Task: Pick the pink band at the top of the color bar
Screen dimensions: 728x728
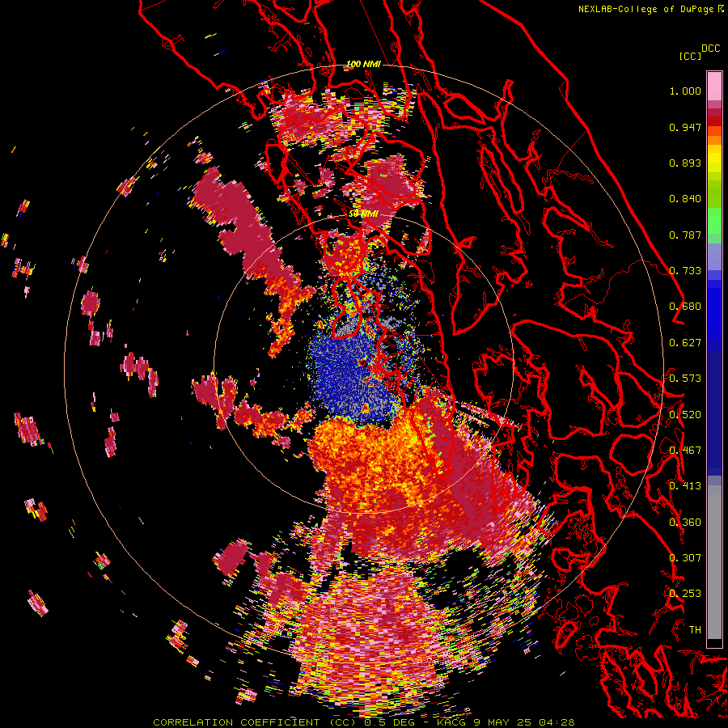Action: click(x=714, y=86)
